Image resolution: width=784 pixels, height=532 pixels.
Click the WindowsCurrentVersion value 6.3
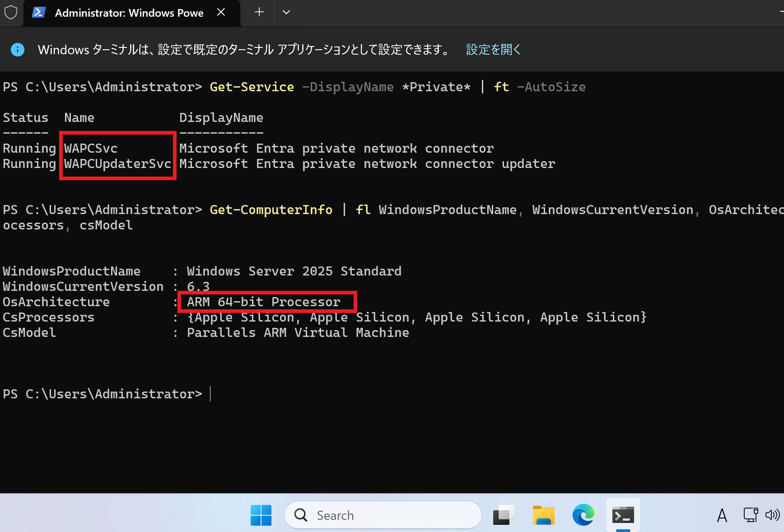pos(198,287)
